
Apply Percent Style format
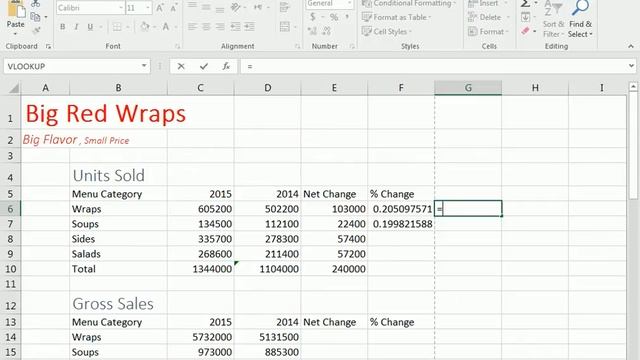point(334,17)
